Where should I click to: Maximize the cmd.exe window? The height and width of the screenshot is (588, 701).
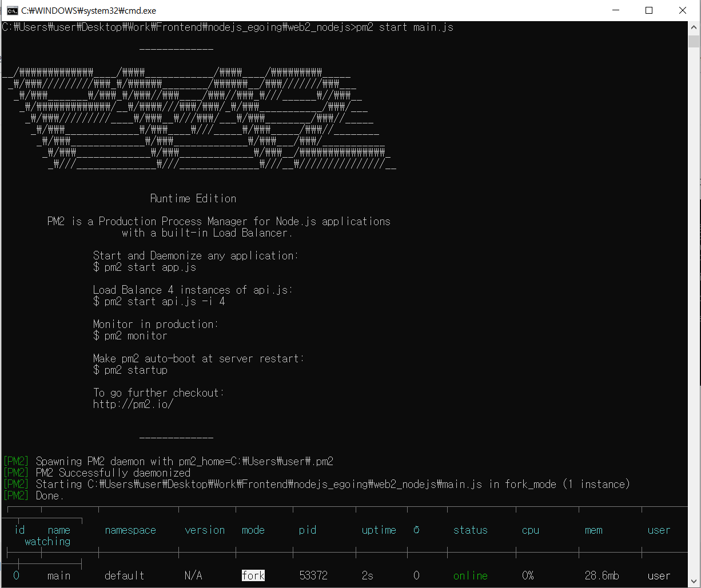(648, 10)
